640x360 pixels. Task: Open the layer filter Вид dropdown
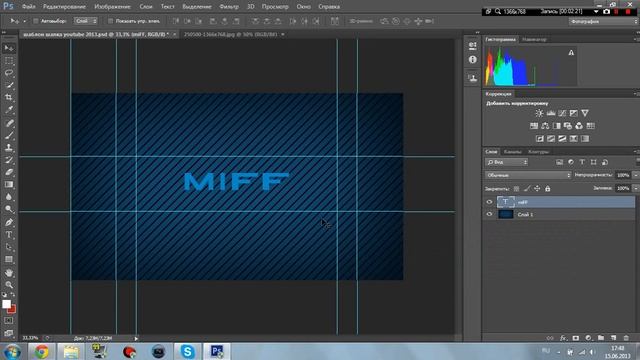click(507, 162)
